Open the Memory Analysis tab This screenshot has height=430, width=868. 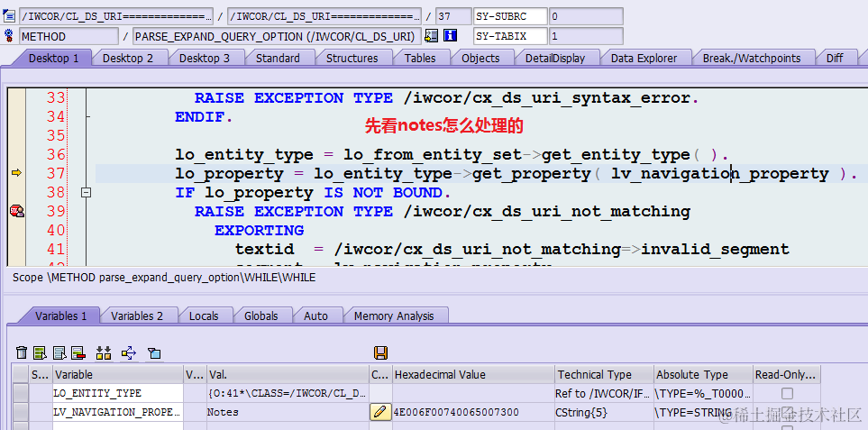point(394,316)
